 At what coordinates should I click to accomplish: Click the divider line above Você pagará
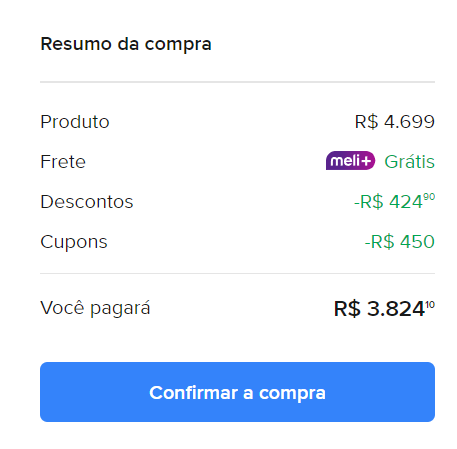(x=237, y=273)
